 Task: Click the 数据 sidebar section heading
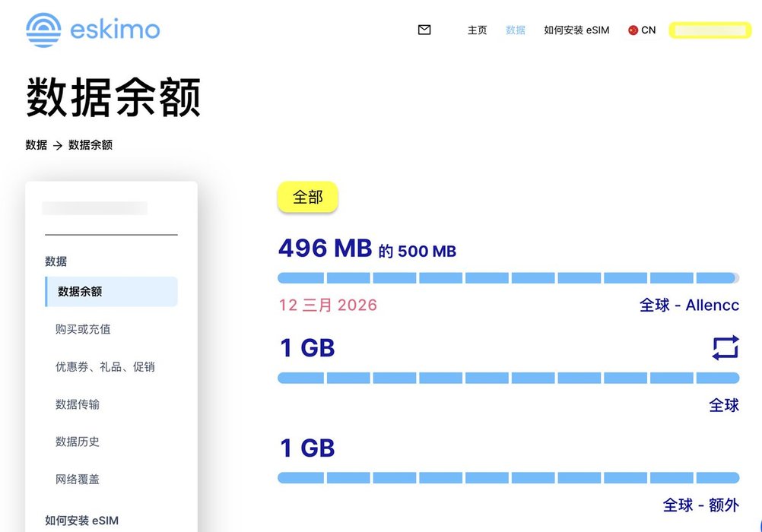tap(56, 261)
